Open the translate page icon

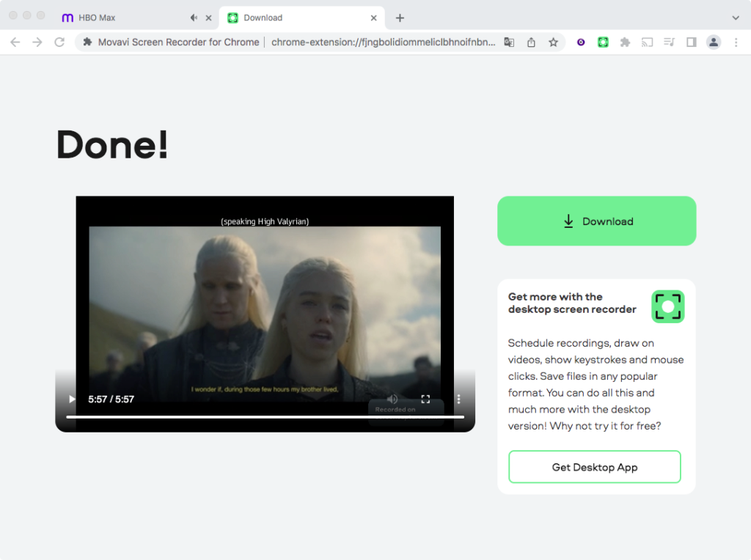[x=509, y=42]
